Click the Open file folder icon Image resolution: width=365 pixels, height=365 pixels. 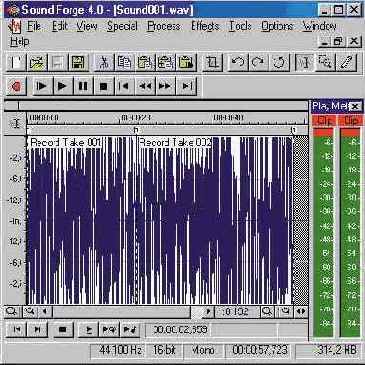37,63
